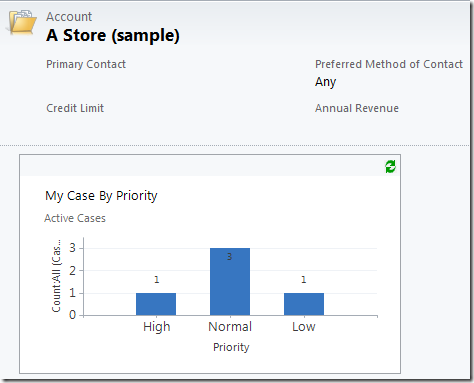Click the data label 3 on Normal bar
This screenshot has width=474, height=383.
[229, 257]
